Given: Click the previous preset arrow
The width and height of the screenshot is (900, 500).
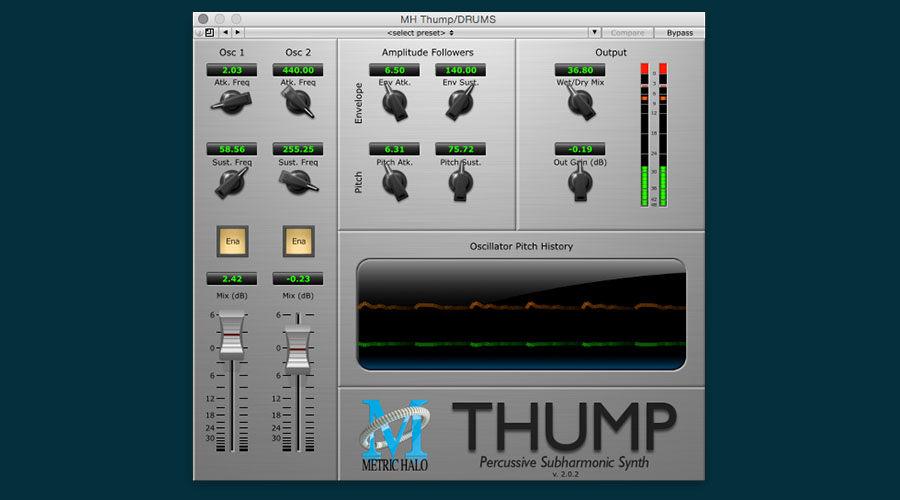Looking at the screenshot, I should click(225, 32).
